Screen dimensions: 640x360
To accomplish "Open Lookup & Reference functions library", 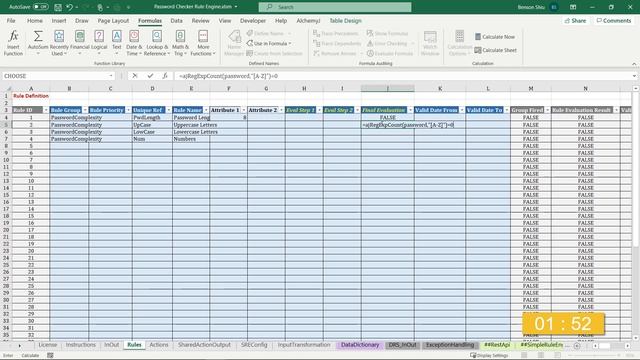I will coord(157,42).
